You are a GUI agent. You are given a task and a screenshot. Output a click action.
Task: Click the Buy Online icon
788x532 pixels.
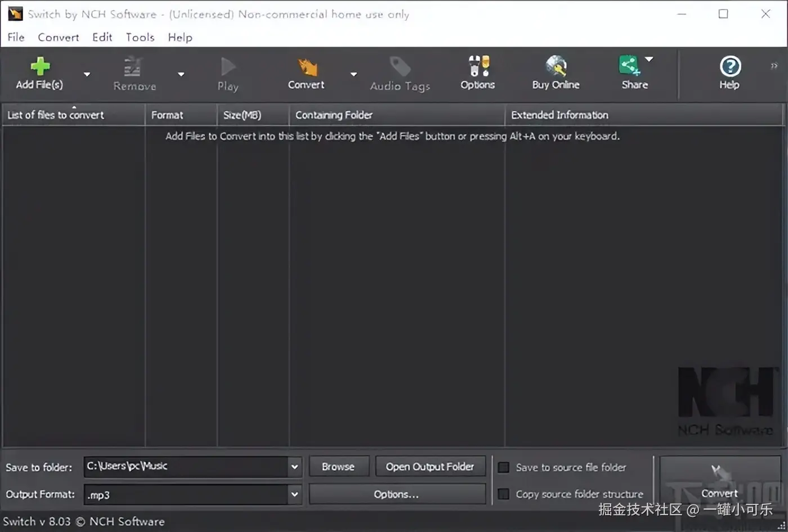click(556, 66)
